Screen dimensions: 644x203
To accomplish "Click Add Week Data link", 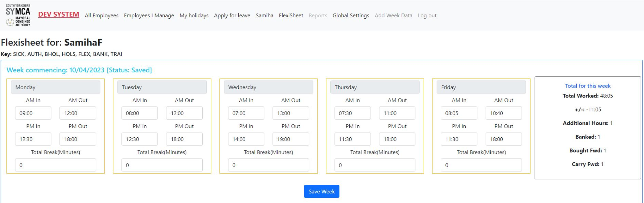I will [393, 15].
